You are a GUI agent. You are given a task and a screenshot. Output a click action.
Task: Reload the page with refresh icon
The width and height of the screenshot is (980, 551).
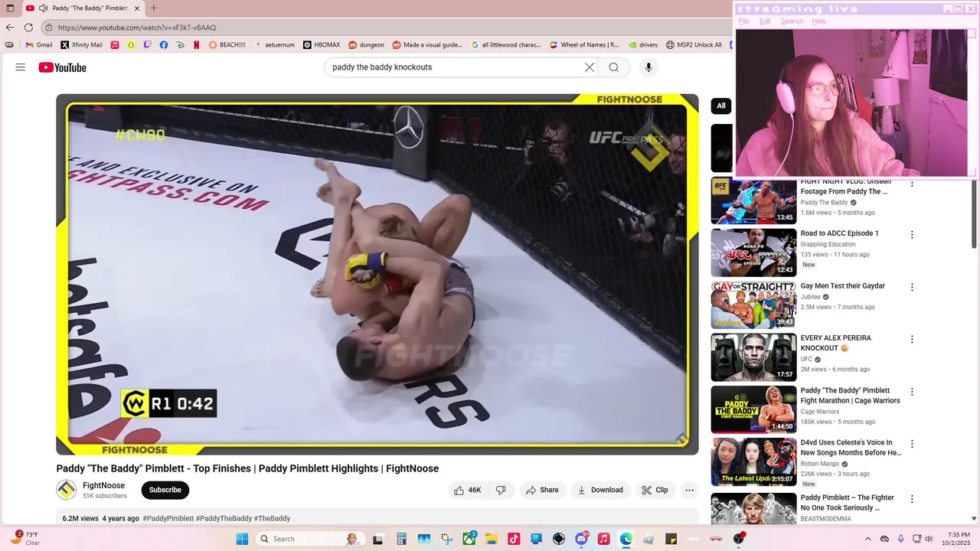click(x=28, y=28)
